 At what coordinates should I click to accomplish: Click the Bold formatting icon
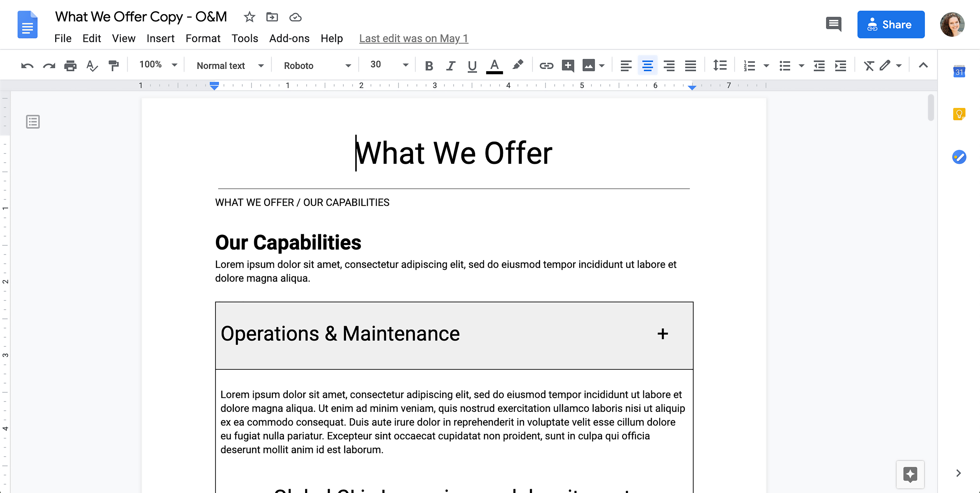tap(428, 65)
